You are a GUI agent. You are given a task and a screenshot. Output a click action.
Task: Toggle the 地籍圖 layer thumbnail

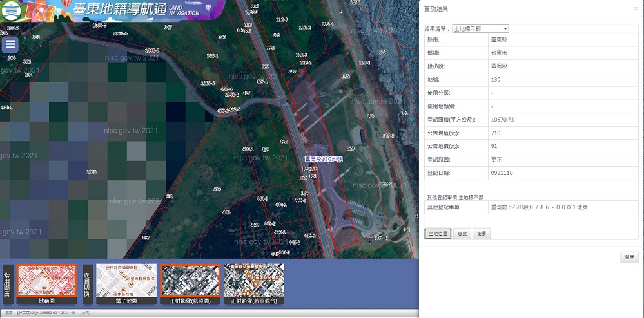[46, 284]
